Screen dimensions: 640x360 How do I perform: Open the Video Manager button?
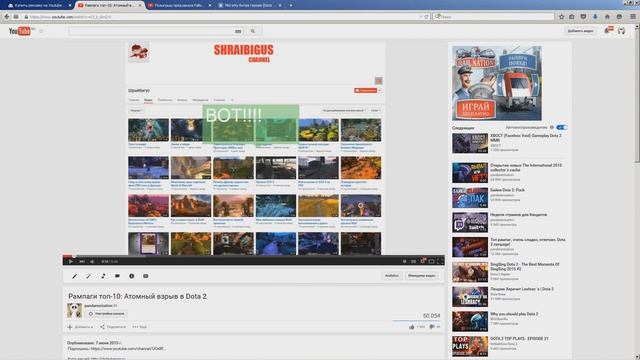coord(422,276)
